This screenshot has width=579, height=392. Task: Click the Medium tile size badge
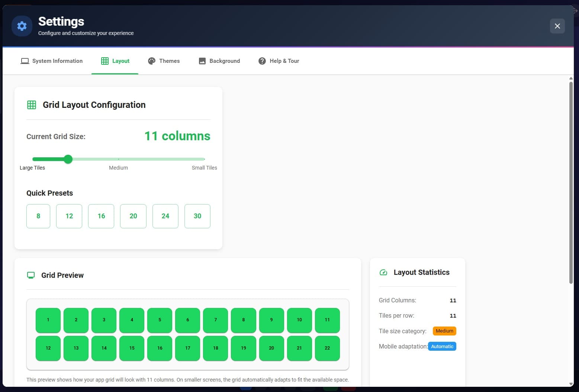tap(444, 331)
